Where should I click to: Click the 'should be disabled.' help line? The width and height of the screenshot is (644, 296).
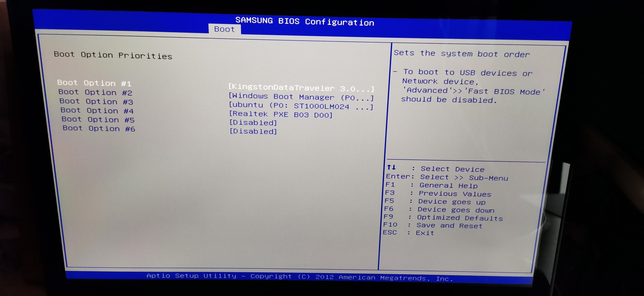click(x=449, y=100)
